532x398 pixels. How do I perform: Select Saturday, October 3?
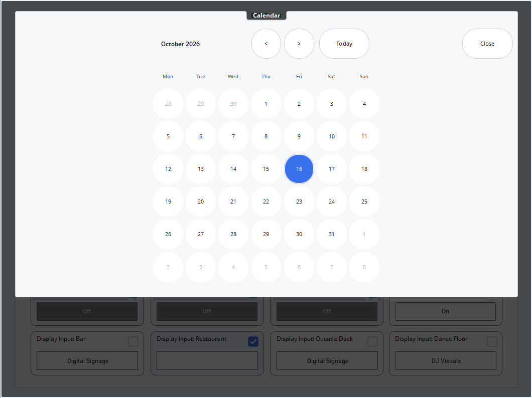[x=331, y=104]
